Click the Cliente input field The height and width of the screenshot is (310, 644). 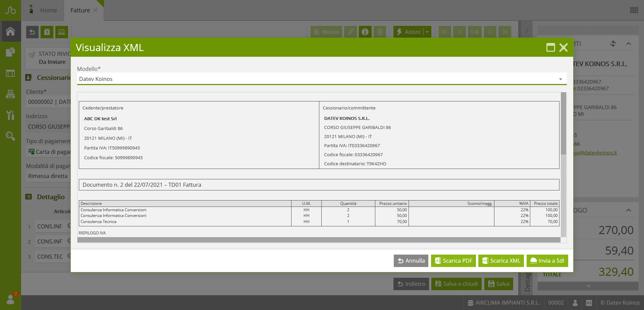coord(49,102)
